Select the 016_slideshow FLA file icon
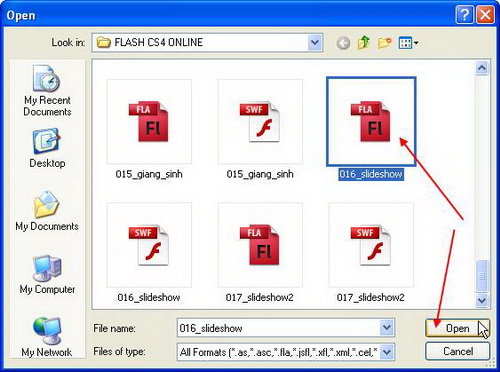Screen dimensions: 500x372 371,122
